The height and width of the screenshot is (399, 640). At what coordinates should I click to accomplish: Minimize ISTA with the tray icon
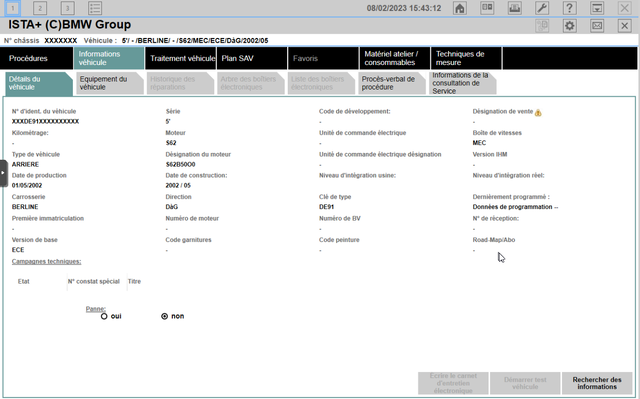pyautogui.click(x=597, y=8)
